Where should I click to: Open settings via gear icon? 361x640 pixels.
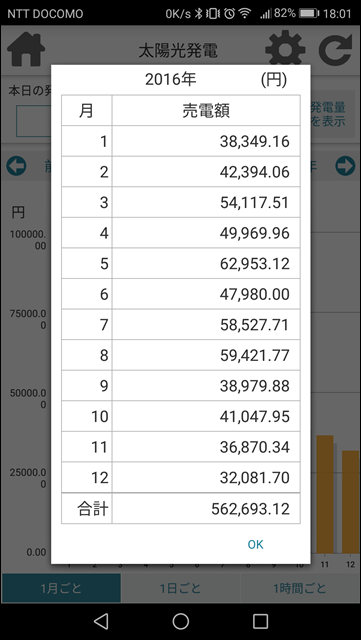point(285,49)
